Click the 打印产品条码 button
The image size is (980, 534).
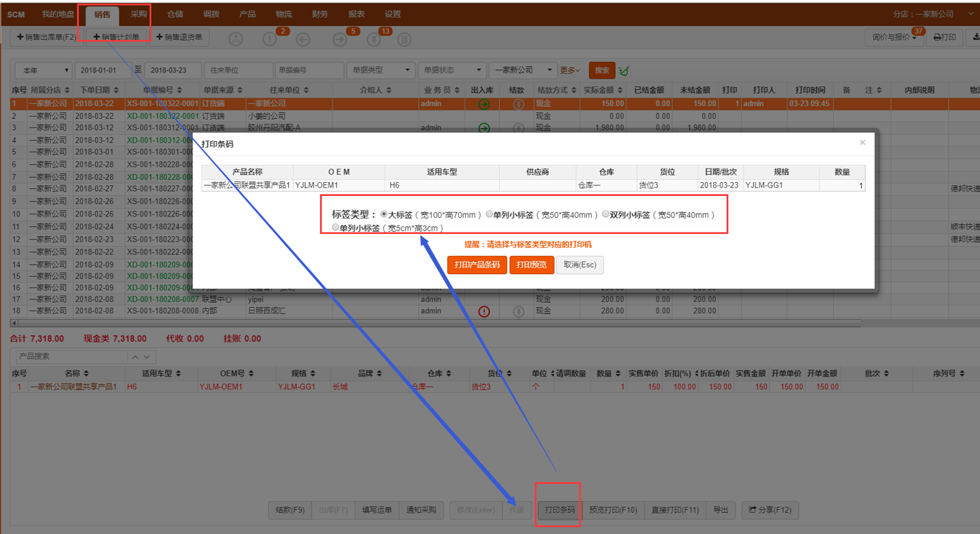coord(477,265)
